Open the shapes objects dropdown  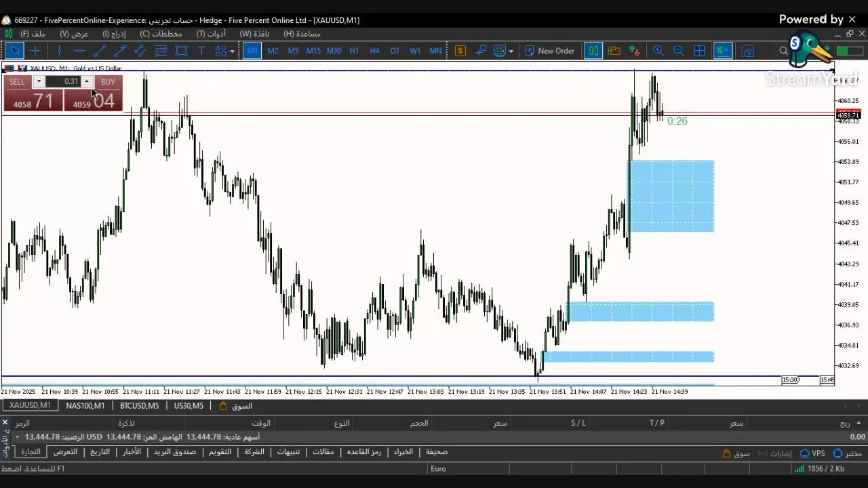point(232,51)
